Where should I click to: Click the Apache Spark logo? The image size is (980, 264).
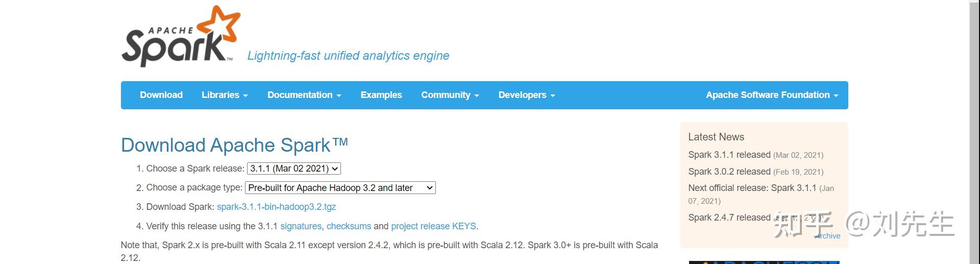click(181, 36)
